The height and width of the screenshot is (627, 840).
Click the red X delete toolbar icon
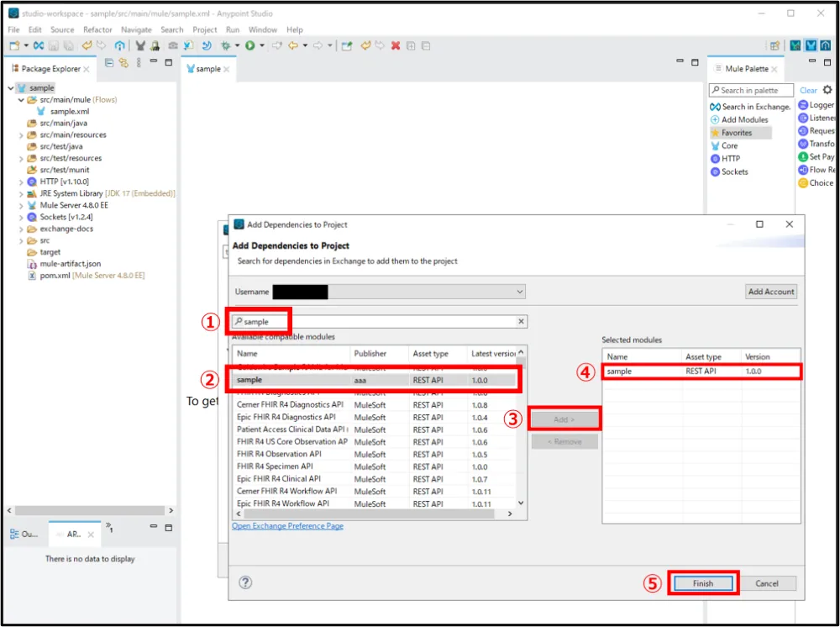pos(396,46)
